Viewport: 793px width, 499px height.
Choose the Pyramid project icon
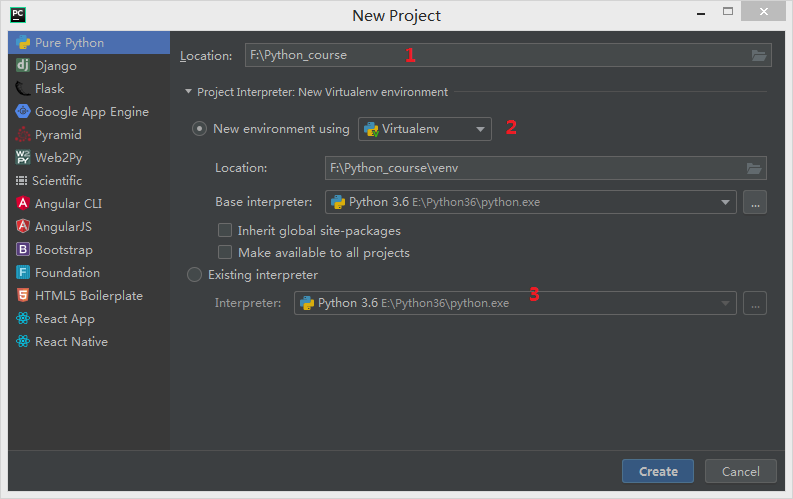(23, 134)
